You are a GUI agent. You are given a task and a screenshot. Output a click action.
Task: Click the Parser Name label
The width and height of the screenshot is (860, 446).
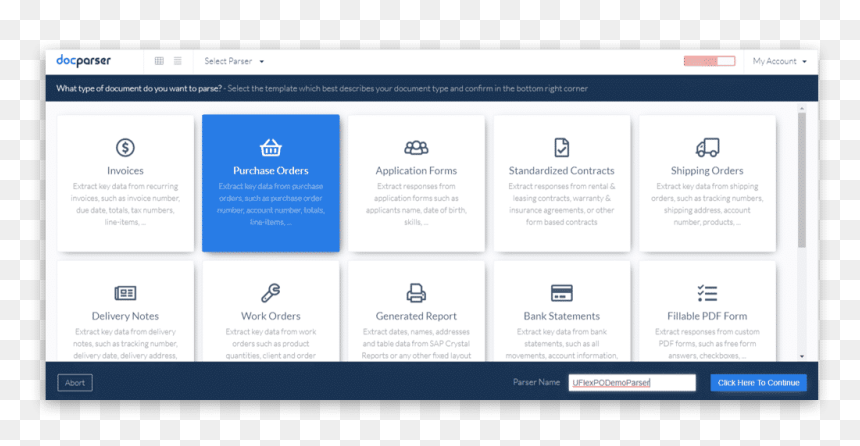pos(536,382)
